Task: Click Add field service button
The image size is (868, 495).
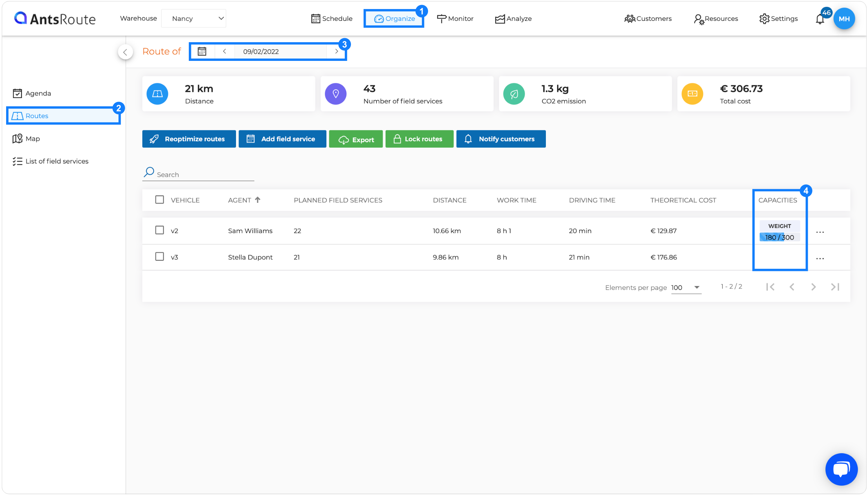Action: pos(282,139)
